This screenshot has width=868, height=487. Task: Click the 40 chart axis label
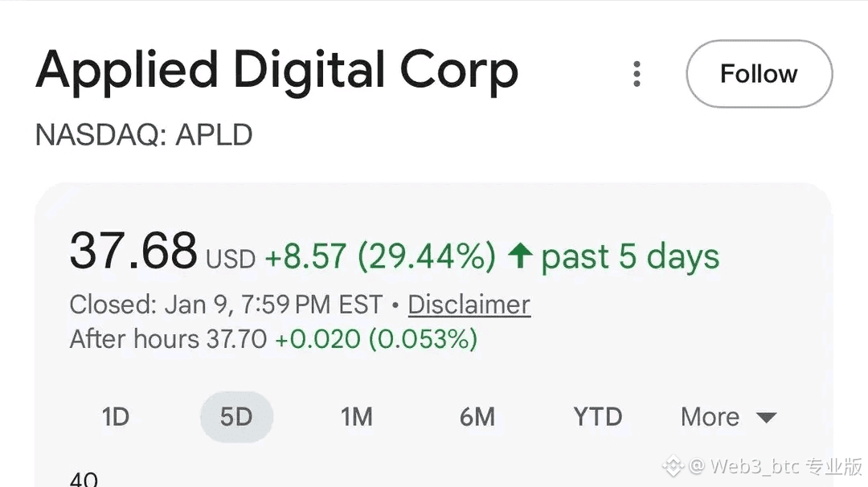84,479
